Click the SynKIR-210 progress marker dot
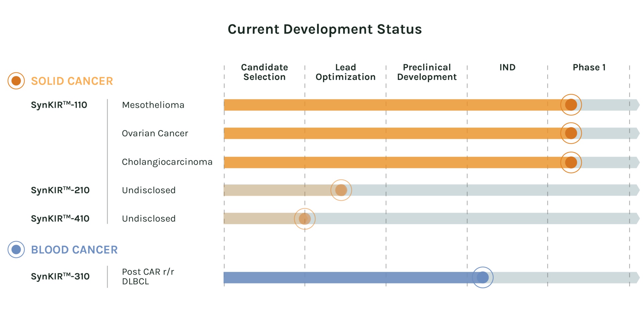The height and width of the screenshot is (322, 644). coord(341,190)
